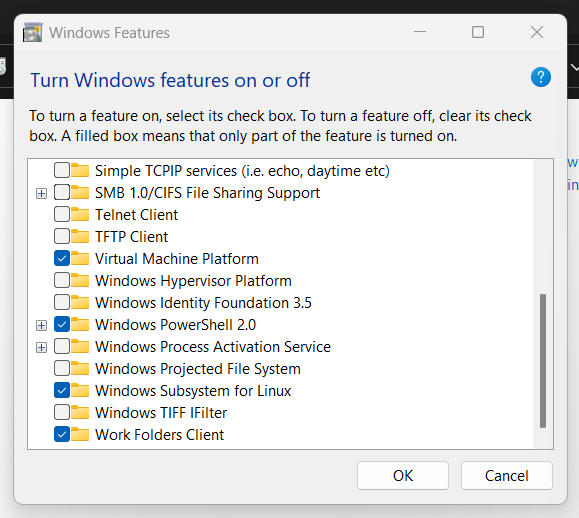Viewport: 579px width, 518px height.
Task: Click the Telnet Client folder icon
Action: tap(80, 215)
